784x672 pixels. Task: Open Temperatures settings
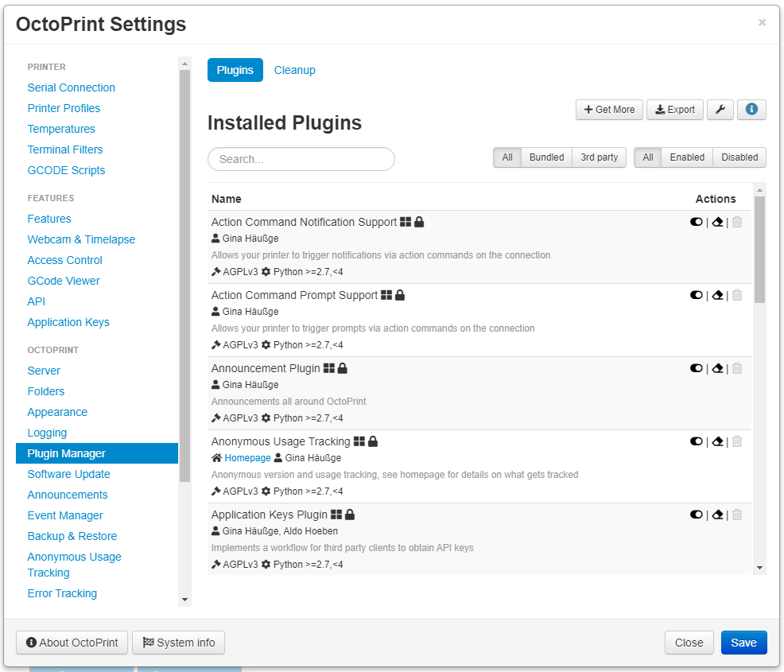(x=61, y=129)
